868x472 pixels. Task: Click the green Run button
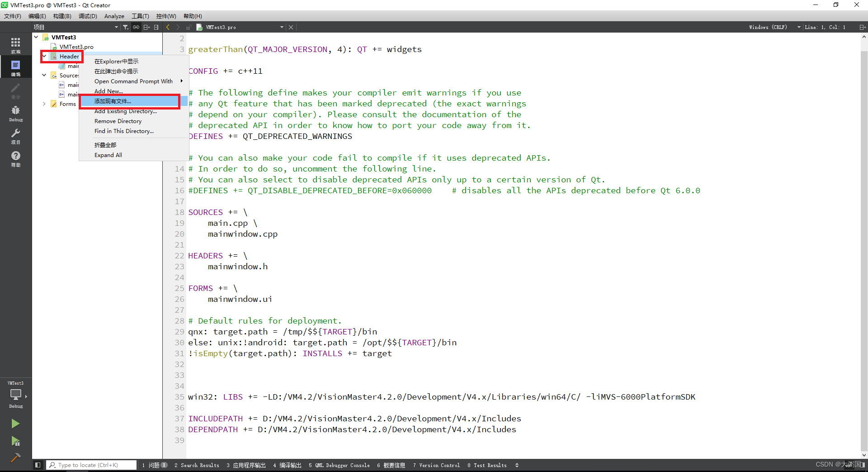15,424
